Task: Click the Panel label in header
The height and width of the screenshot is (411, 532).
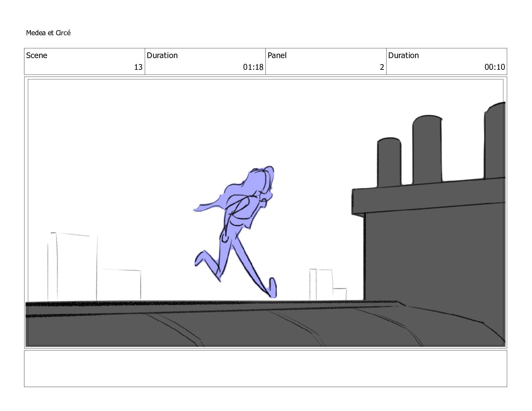Action: click(x=277, y=55)
